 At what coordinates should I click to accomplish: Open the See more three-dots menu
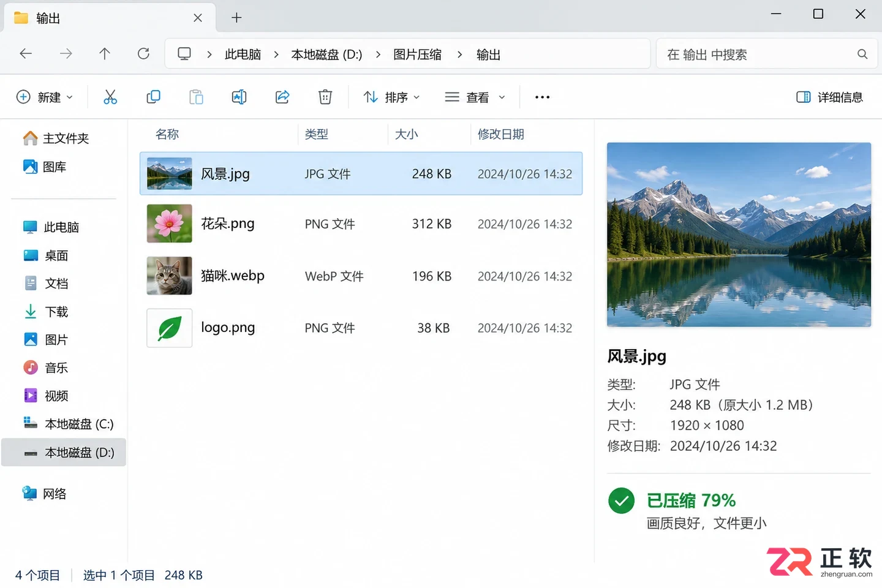pos(542,97)
